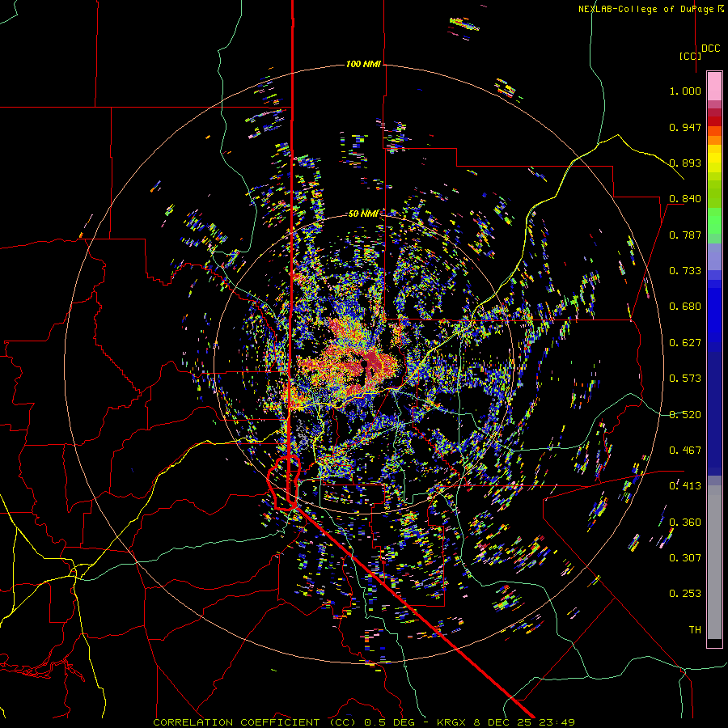Click the 0.253 scale value
Image resolution: width=728 pixels, height=728 pixels.
(x=685, y=594)
